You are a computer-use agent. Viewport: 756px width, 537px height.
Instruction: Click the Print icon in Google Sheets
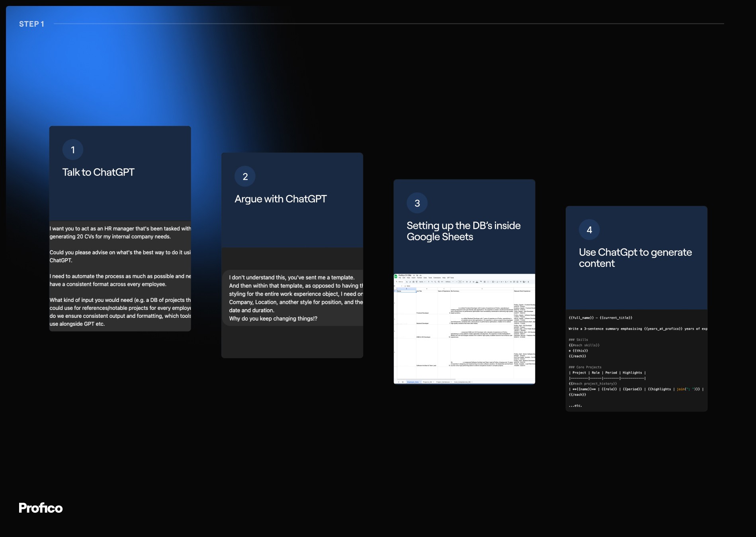(413, 282)
